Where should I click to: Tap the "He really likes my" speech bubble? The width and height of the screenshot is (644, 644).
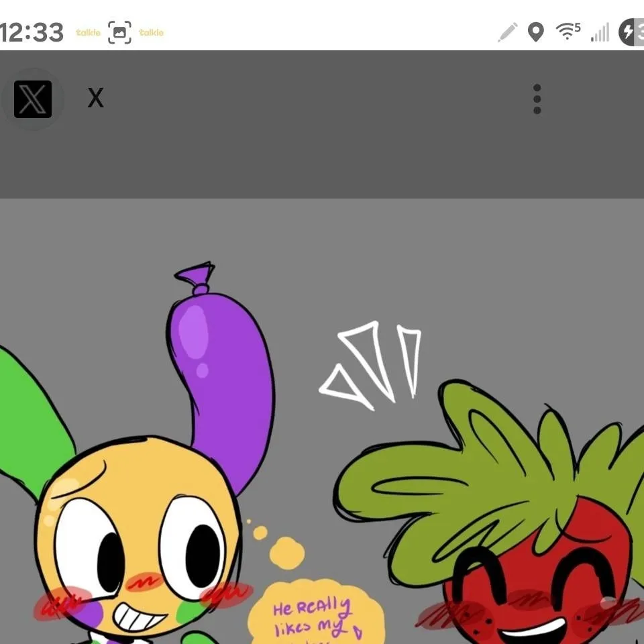(316, 612)
